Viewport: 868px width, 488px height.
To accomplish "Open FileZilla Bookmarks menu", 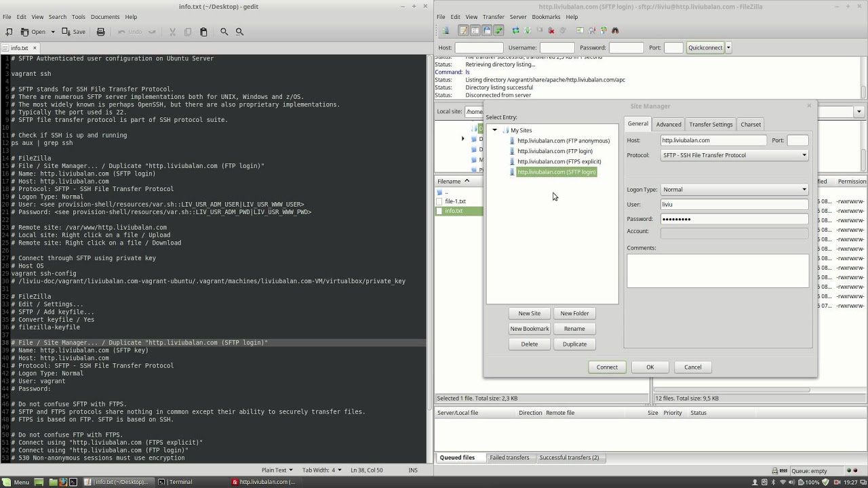I will tap(546, 17).
